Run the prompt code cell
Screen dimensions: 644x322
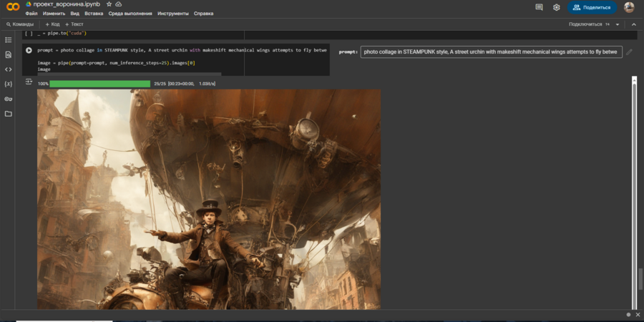click(29, 51)
